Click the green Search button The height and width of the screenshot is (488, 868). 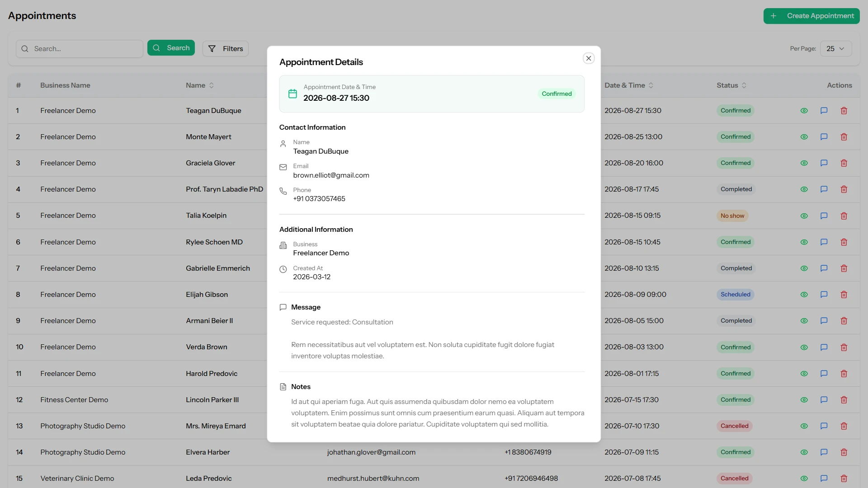171,48
